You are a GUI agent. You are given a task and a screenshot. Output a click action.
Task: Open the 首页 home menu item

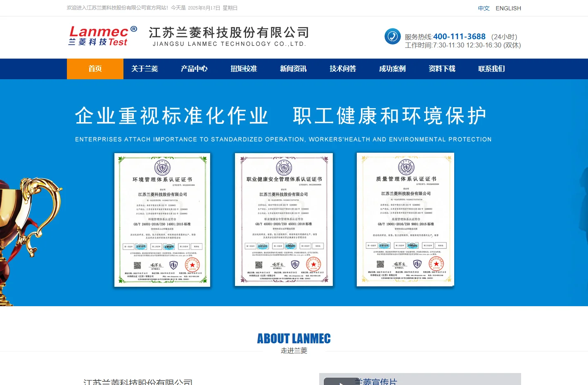click(x=95, y=69)
